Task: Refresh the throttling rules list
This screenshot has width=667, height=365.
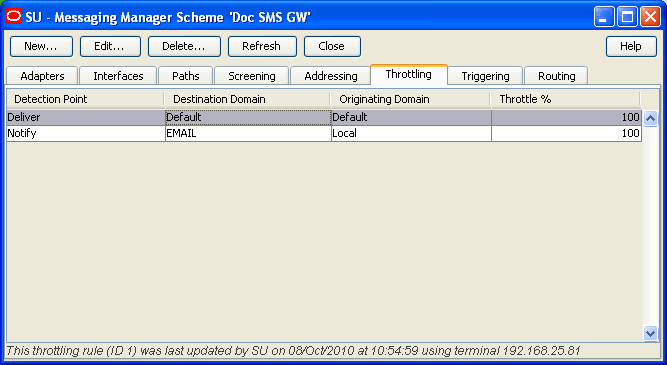Action: click(262, 46)
